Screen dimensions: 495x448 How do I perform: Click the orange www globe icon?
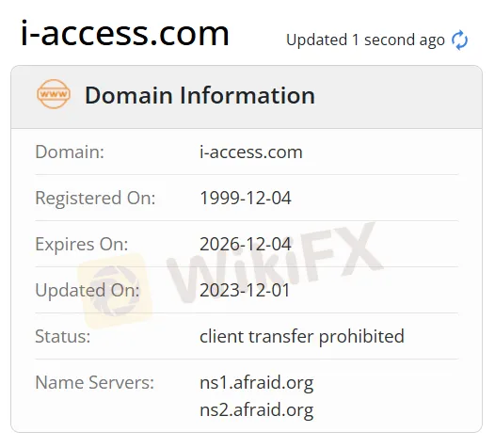[54, 94]
